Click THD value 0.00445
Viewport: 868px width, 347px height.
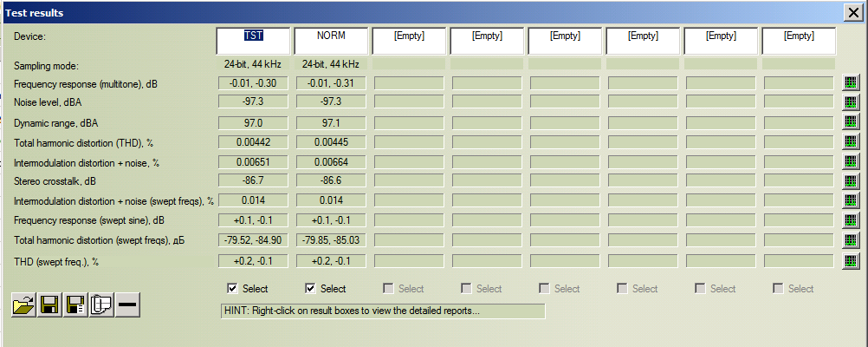(x=331, y=142)
